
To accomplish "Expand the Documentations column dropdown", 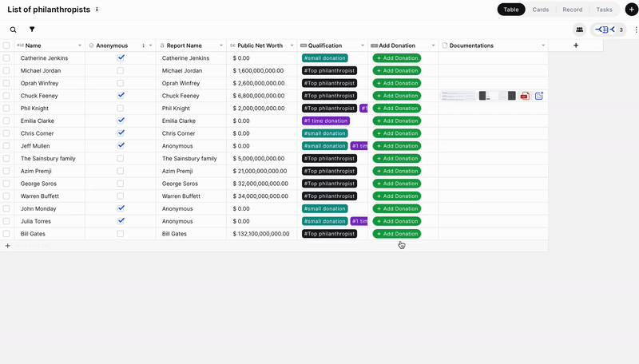I will tap(543, 45).
